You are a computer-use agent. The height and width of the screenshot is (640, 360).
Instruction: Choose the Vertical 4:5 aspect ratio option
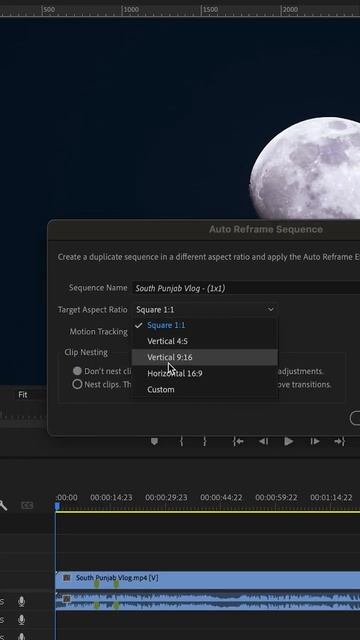click(204, 341)
